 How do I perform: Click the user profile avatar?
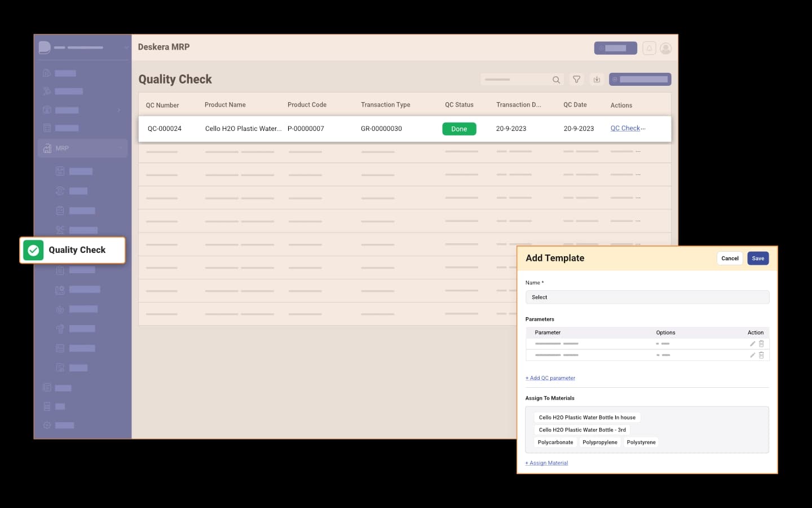pos(666,49)
